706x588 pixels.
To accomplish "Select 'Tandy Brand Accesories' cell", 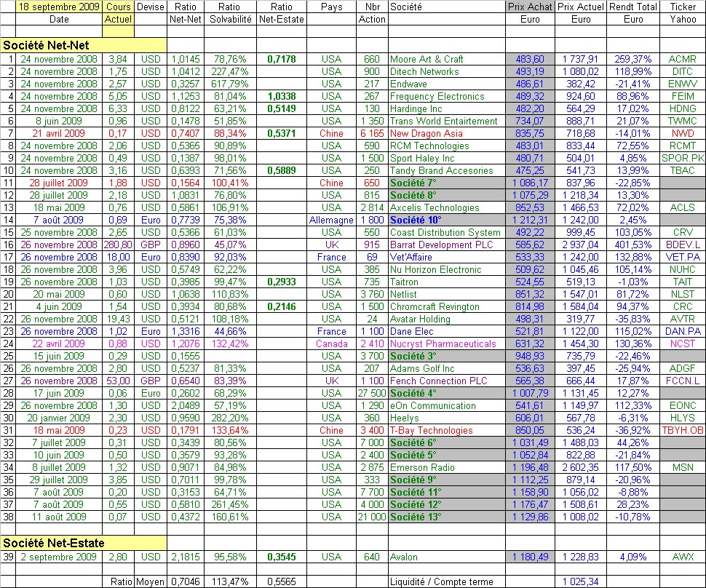I will coord(447,170).
